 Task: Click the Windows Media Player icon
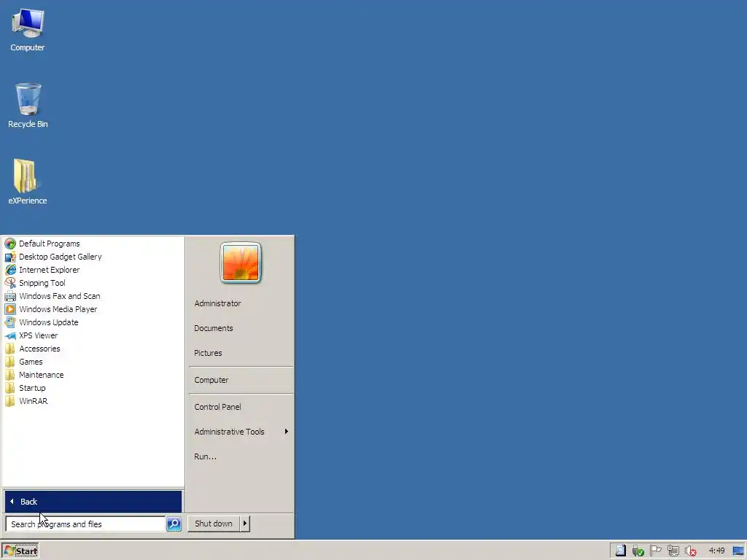[x=10, y=309]
